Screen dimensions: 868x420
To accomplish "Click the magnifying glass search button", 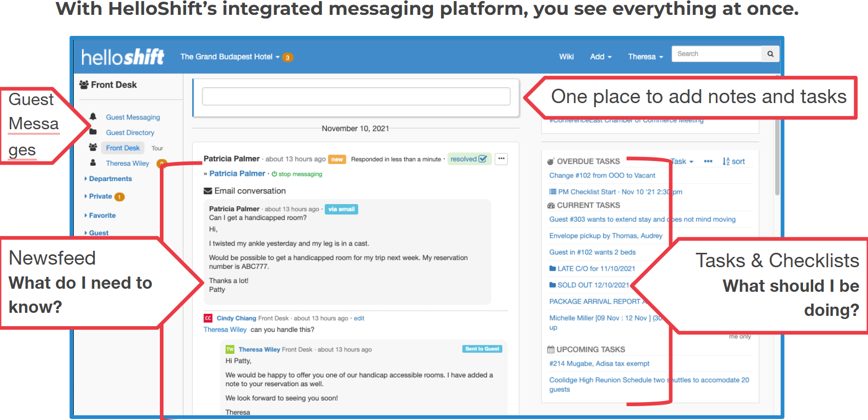I will tap(770, 54).
